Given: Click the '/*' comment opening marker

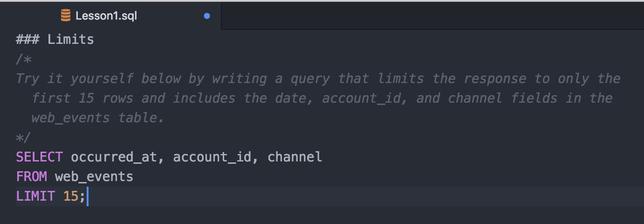Looking at the screenshot, I should tap(24, 59).
